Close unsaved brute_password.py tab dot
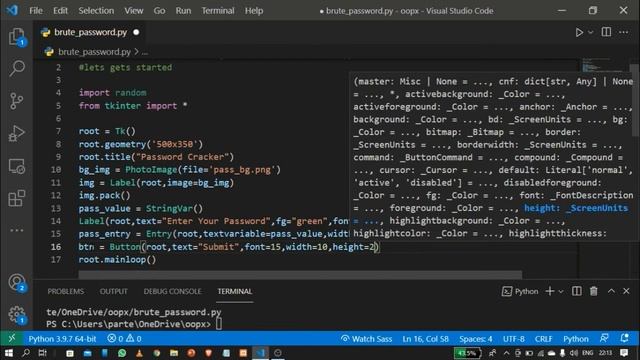 136,32
